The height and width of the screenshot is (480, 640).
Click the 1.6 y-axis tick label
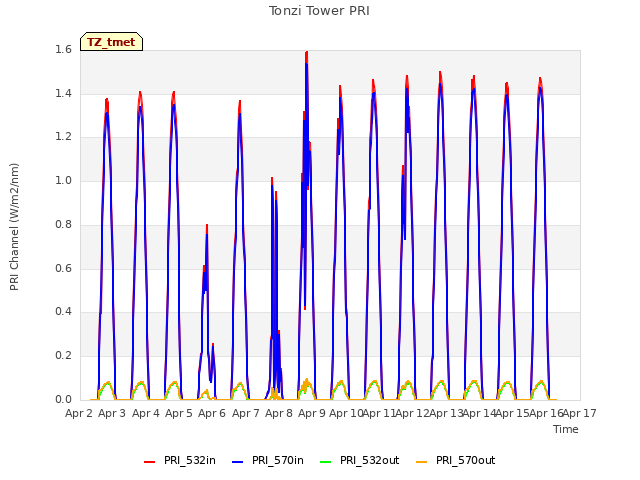[63, 49]
